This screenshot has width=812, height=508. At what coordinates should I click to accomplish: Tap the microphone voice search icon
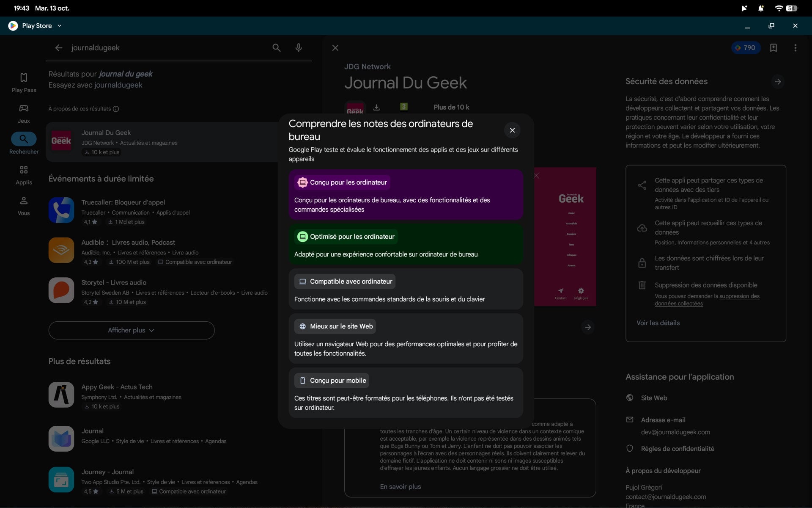tap(299, 48)
